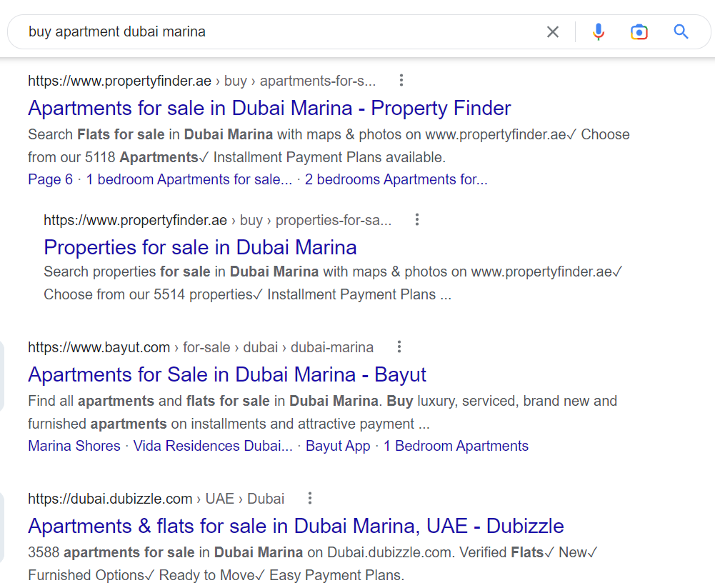This screenshot has height=588, width=715.
Task: Start a voice search with the microphone icon
Action: 598,31
